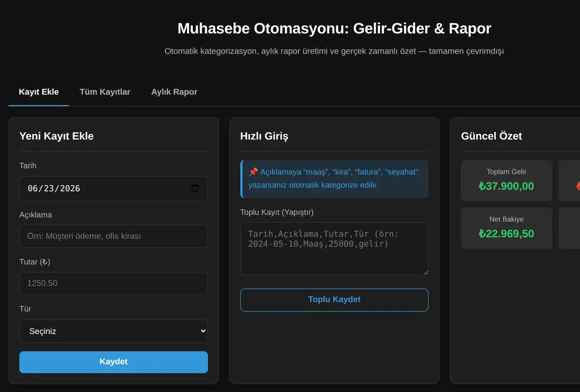Switch to the Kayıt Ekle tab
Screen dimensions: 580x392
tap(39, 92)
